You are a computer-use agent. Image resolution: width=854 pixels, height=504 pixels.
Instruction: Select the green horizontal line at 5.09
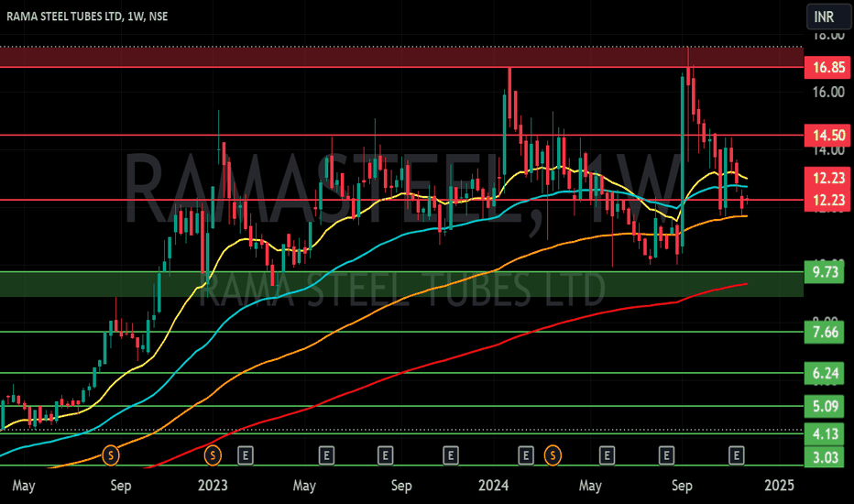(x=401, y=407)
